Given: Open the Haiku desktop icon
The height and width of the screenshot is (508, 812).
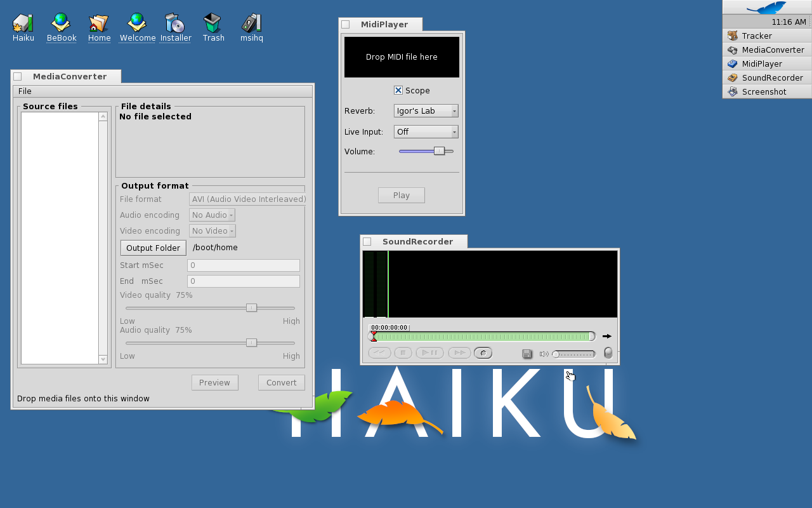Looking at the screenshot, I should click(x=23, y=28).
